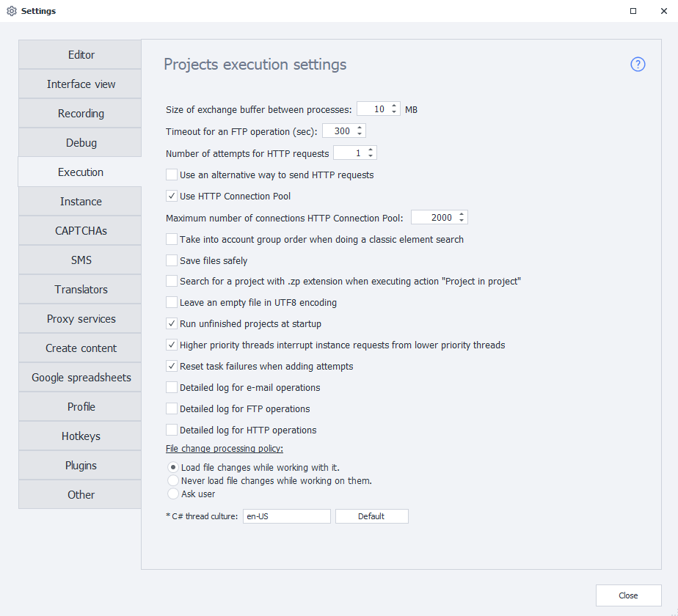Increase exchange buffer size with up arrow

(395, 106)
